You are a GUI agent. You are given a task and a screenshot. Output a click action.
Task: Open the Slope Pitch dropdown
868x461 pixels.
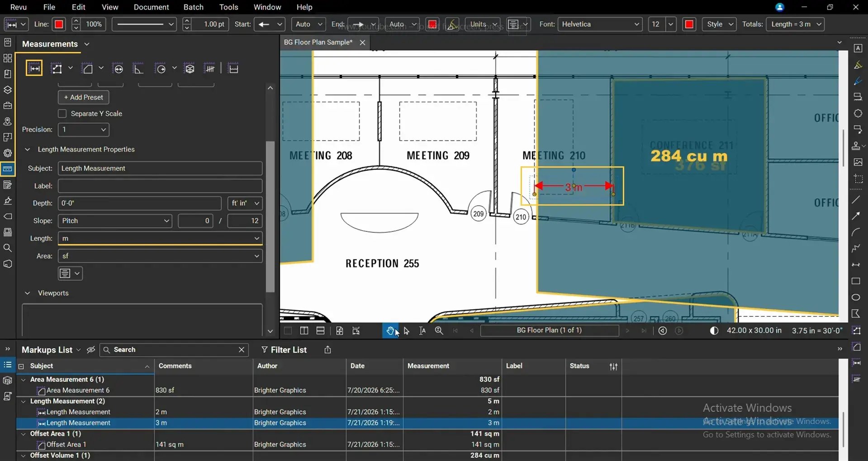115,221
